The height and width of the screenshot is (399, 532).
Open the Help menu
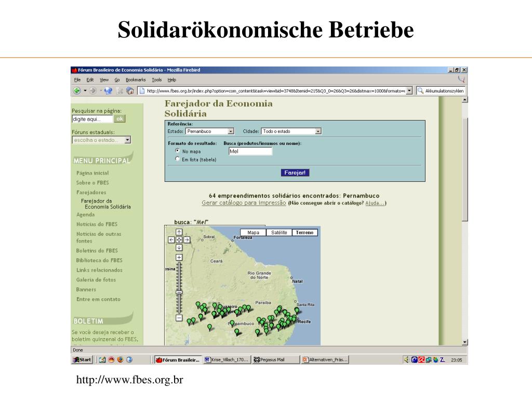tap(171, 79)
